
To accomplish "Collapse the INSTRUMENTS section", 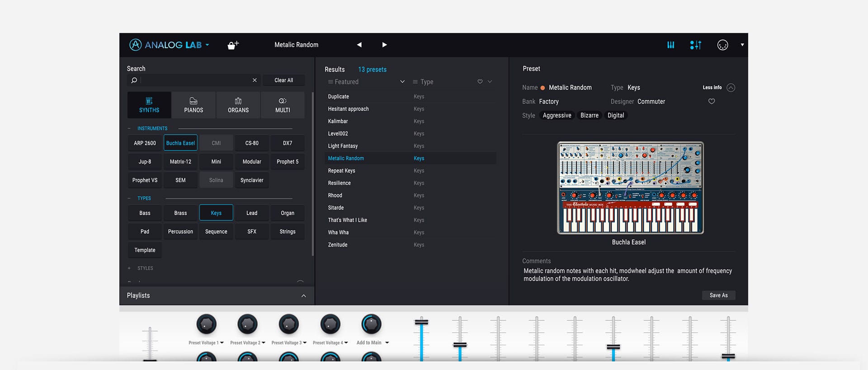I will click(129, 128).
